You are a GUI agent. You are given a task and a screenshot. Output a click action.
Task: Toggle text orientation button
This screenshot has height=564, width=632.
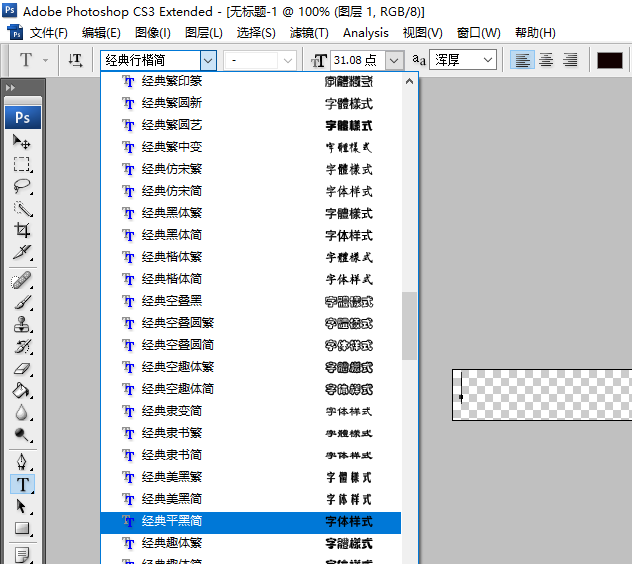75,60
